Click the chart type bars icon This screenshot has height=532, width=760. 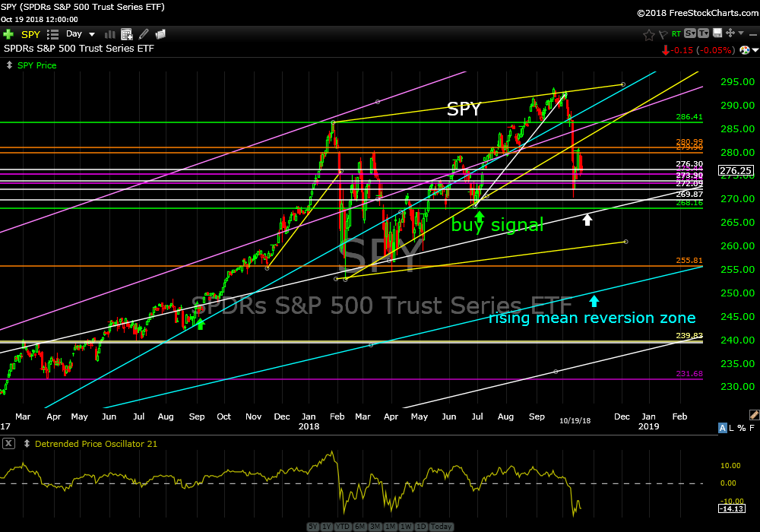[x=109, y=34]
